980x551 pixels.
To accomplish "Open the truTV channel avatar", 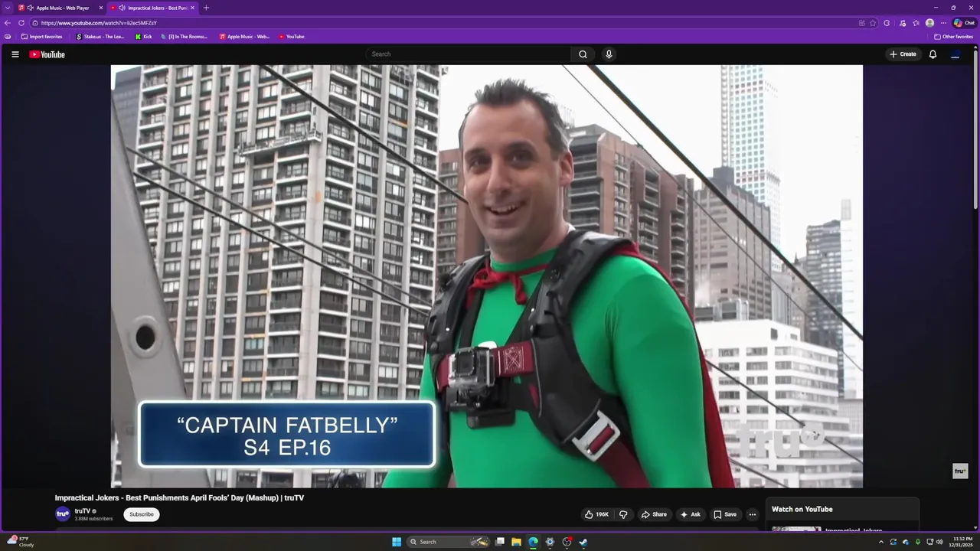I will click(63, 514).
